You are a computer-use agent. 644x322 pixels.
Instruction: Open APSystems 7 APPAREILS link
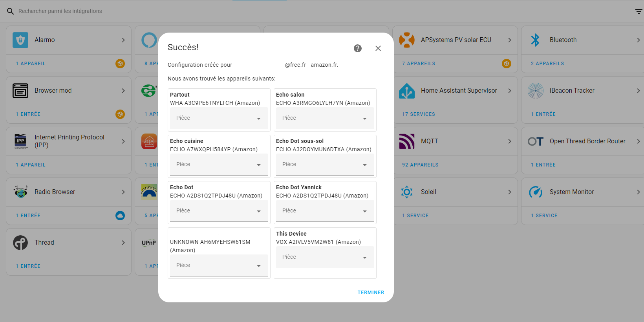pos(419,64)
